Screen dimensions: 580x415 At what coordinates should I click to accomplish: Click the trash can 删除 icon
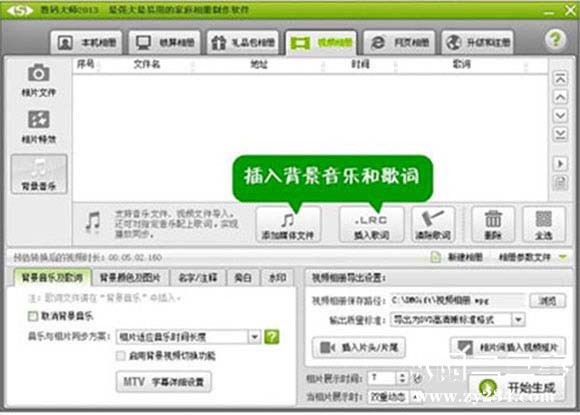point(493,225)
